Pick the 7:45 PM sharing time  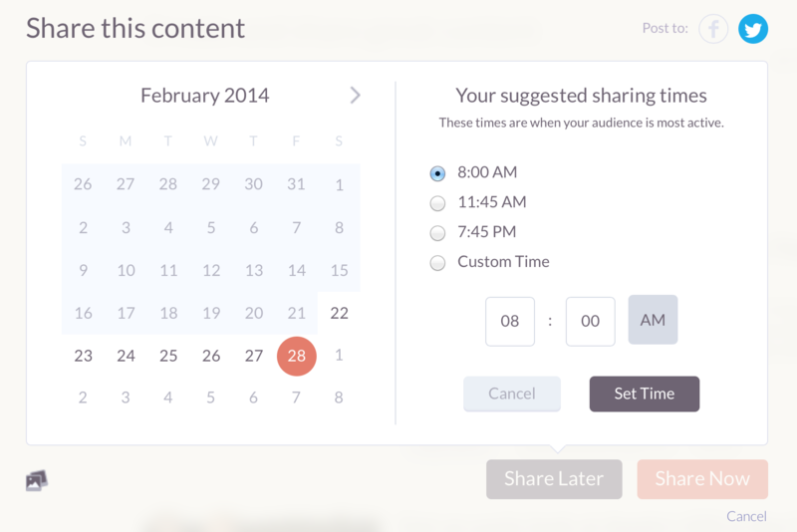coord(437,233)
